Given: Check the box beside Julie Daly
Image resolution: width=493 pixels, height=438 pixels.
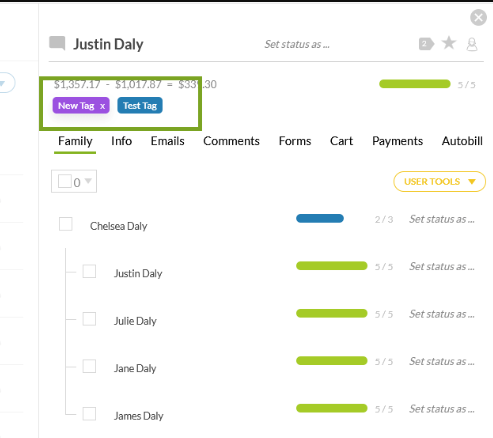Looking at the screenshot, I should pos(89,319).
